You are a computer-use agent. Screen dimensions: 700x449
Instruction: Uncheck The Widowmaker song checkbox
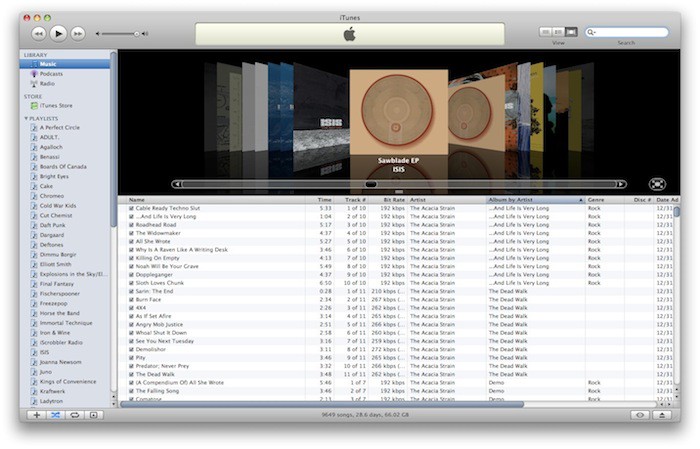[131, 233]
